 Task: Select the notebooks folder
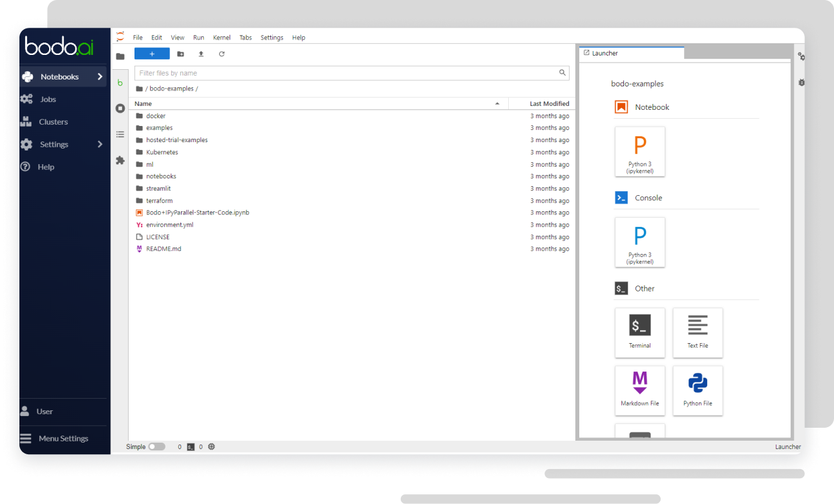tap(352, 176)
